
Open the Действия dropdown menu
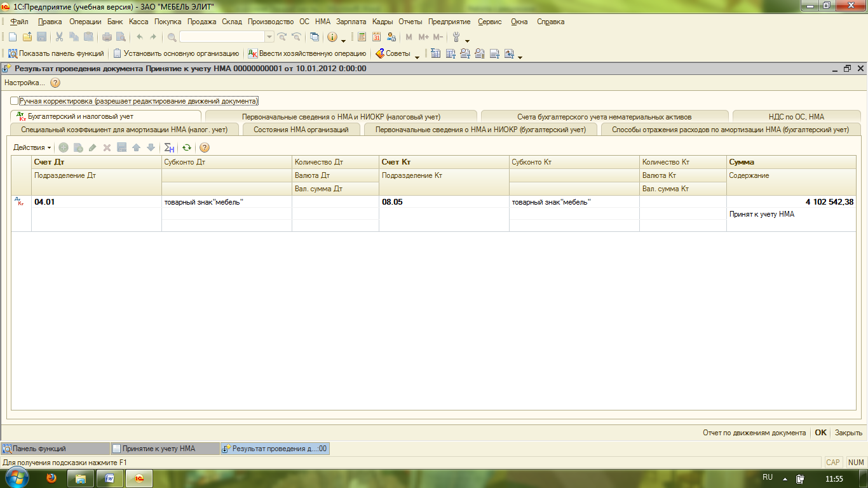(x=32, y=147)
